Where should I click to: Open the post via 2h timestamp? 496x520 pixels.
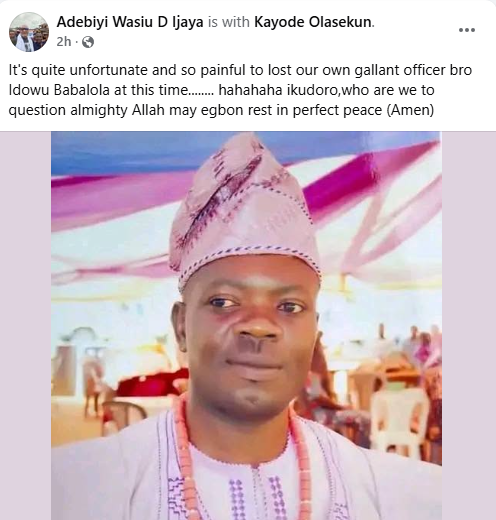tap(64, 42)
